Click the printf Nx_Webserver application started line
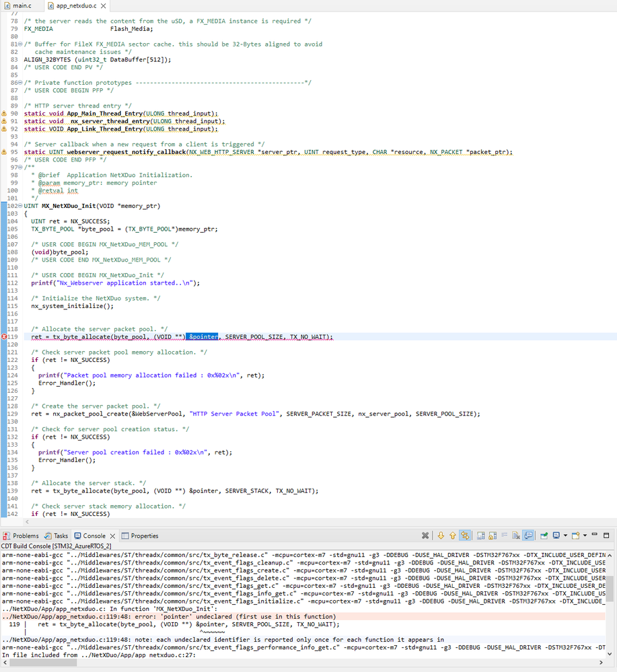This screenshot has height=672, width=617. click(115, 283)
